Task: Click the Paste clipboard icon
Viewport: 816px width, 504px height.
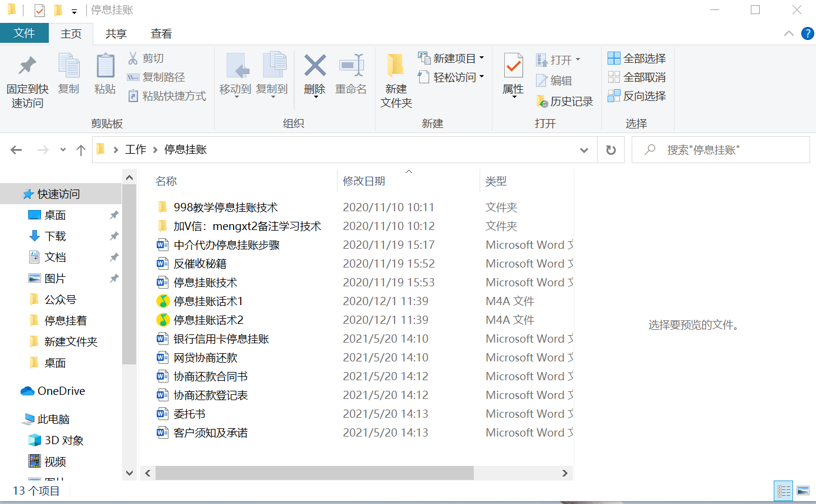Action: 105,66
